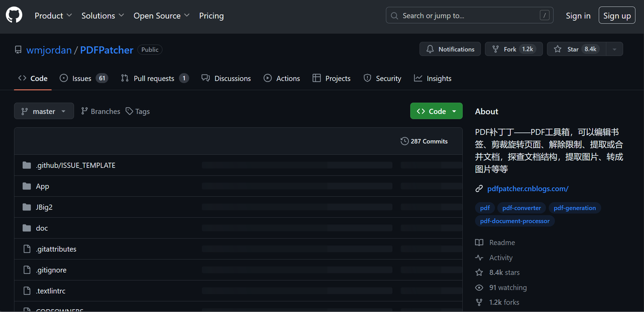This screenshot has height=312, width=644.
Task: Click the Tags link
Action: coord(138,111)
